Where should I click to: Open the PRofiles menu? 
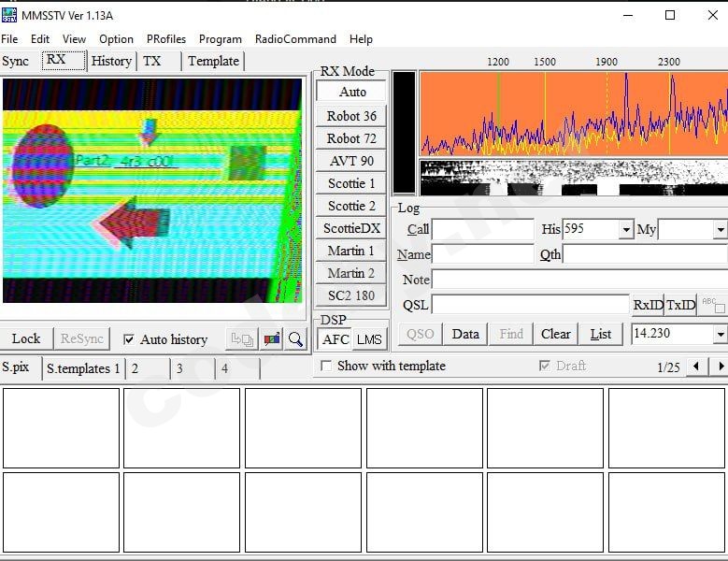tap(166, 39)
